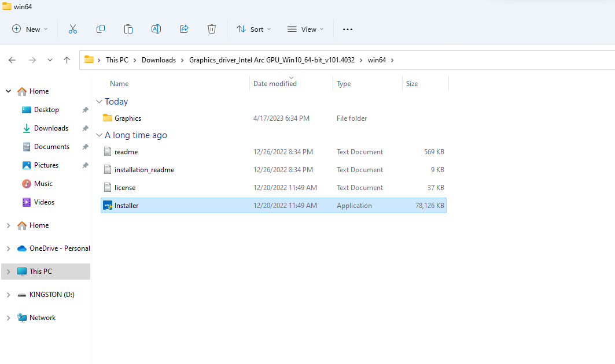The width and height of the screenshot is (615, 364).
Task: Click the 78,126 KB size cell
Action: point(429,205)
